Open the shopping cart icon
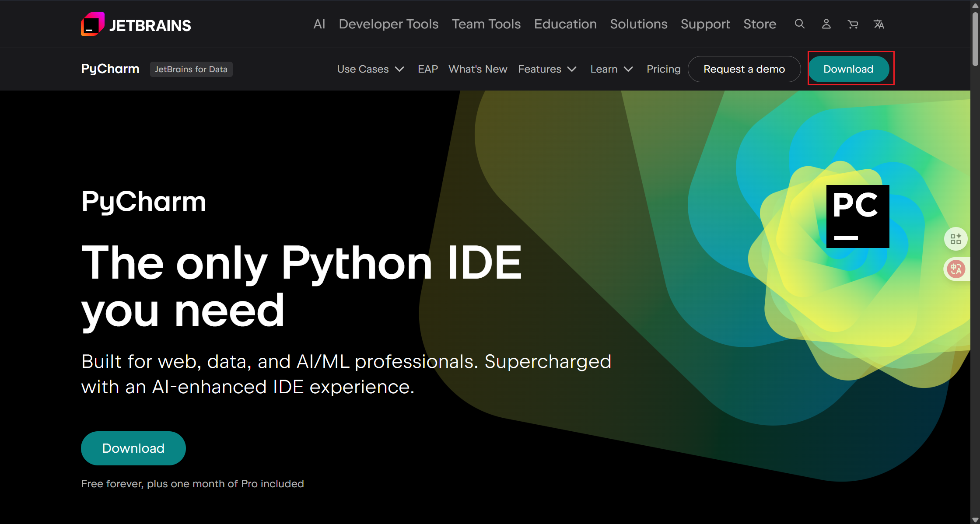Viewport: 980px width, 524px height. [x=852, y=24]
